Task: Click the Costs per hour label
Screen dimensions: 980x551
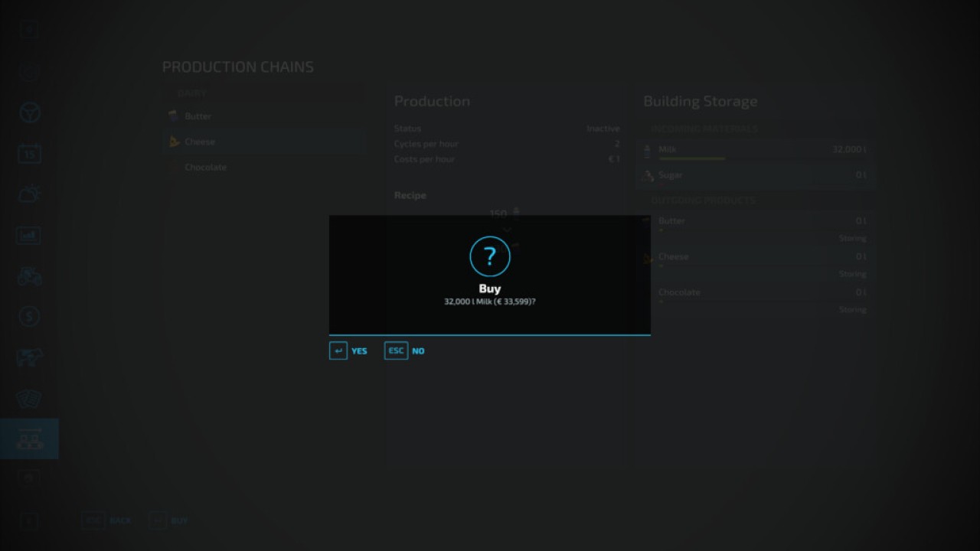Action: tap(424, 159)
